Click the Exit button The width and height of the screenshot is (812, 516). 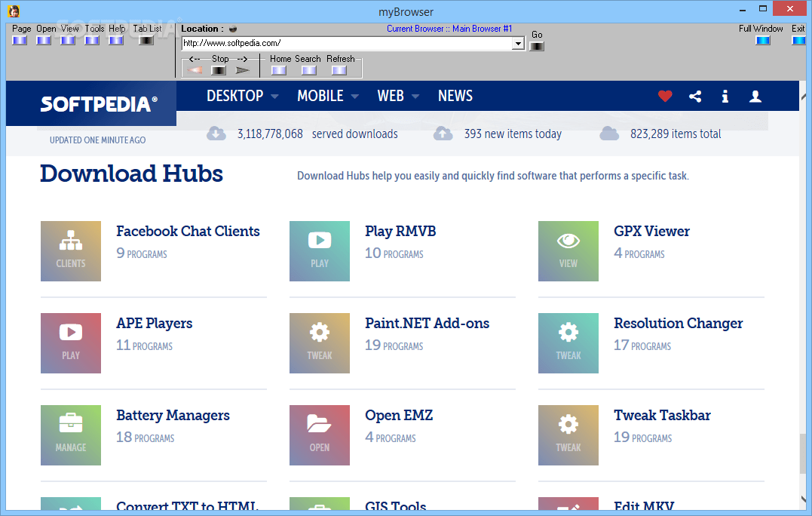(x=799, y=41)
